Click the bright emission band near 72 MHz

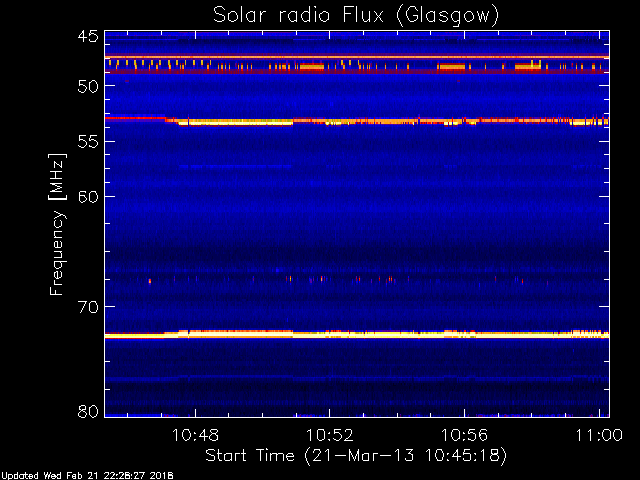(357, 335)
